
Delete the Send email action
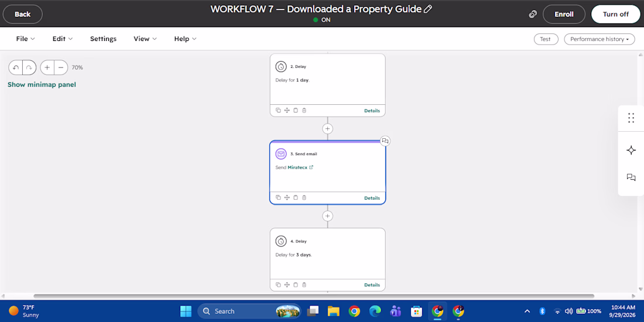pos(304,197)
